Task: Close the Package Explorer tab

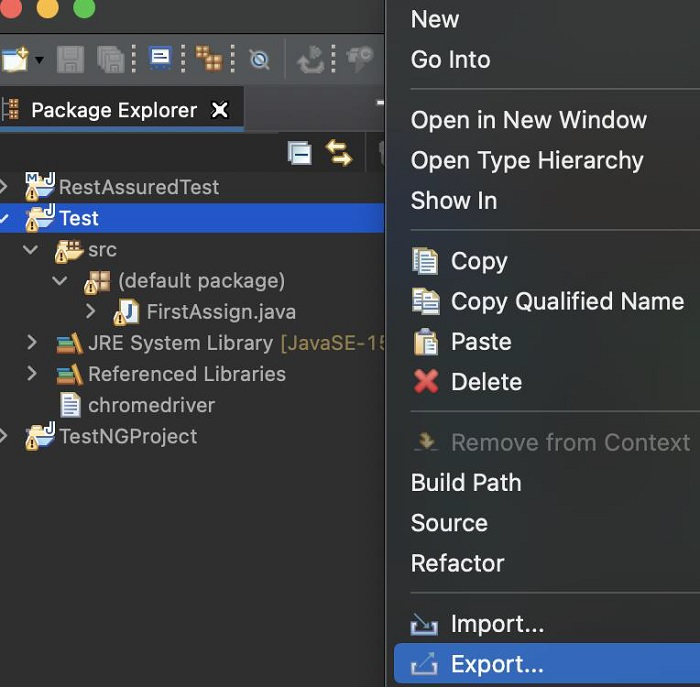Action: tap(220, 110)
